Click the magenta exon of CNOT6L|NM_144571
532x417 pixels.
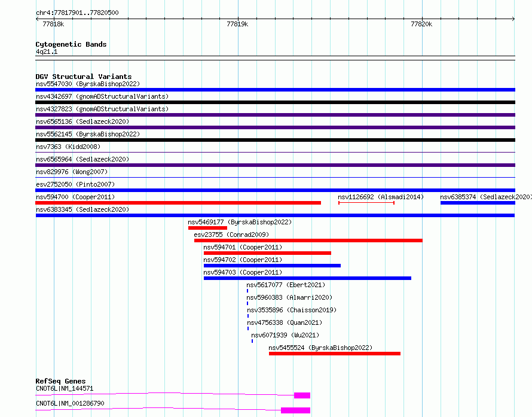click(x=302, y=395)
